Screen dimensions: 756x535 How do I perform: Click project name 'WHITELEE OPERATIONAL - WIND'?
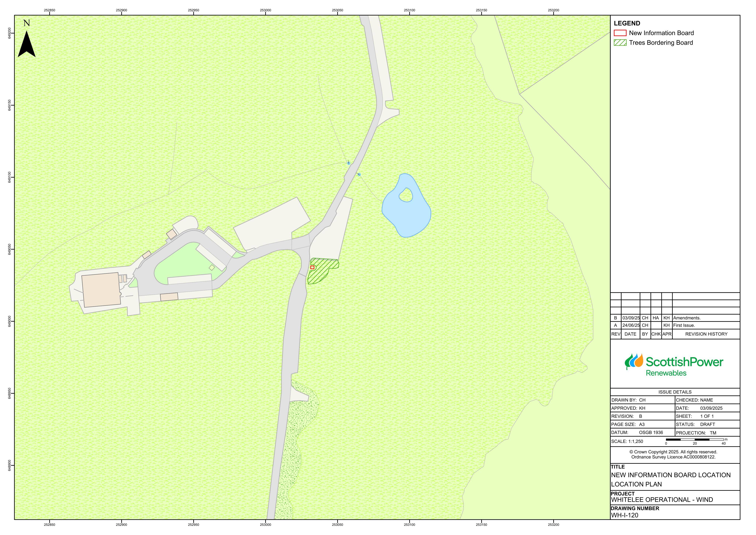tap(662, 500)
